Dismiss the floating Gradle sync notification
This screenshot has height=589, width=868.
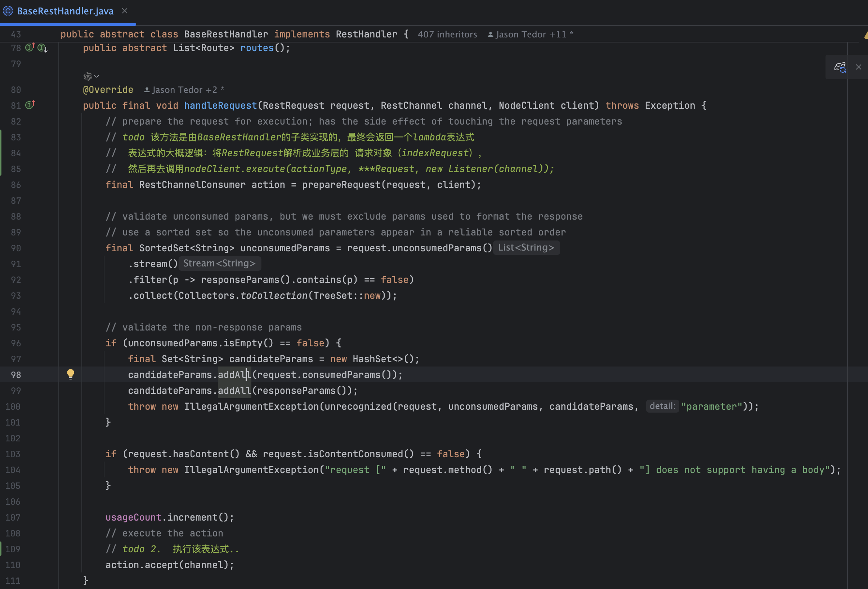coord(859,67)
